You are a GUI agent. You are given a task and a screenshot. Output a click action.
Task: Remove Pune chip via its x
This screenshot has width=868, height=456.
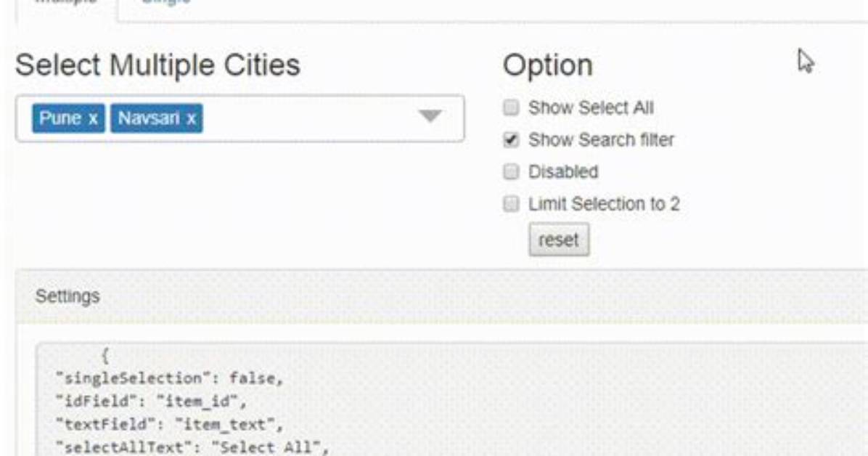(93, 118)
